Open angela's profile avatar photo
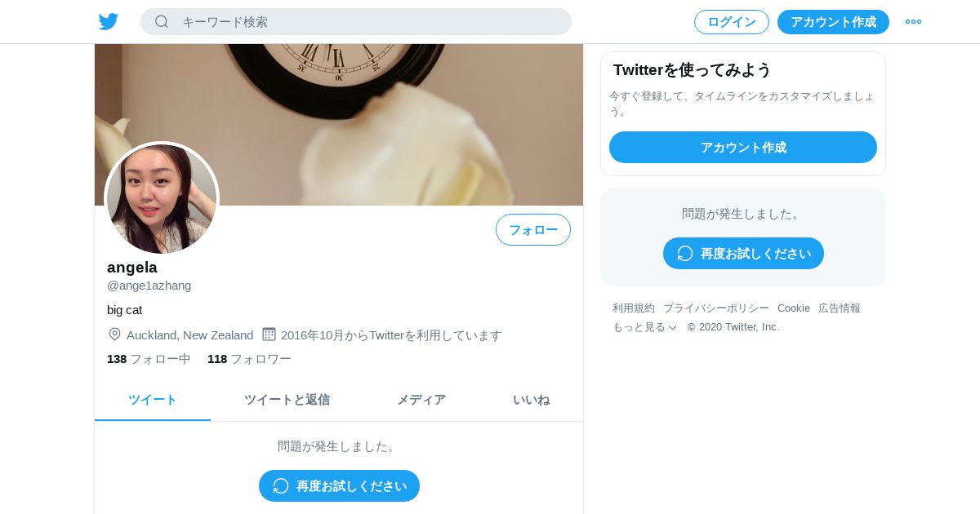980x514 pixels. pos(162,198)
